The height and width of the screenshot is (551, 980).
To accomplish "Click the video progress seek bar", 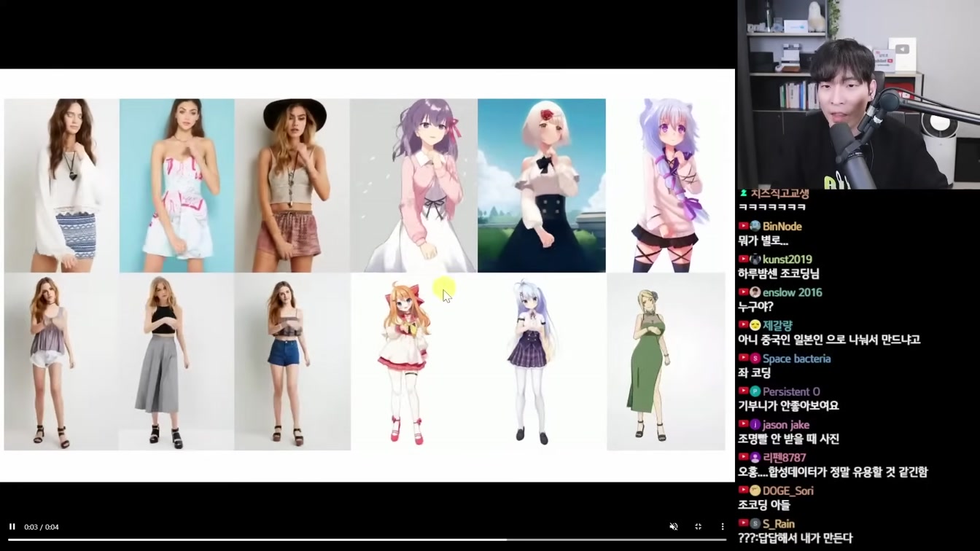I will (x=367, y=540).
